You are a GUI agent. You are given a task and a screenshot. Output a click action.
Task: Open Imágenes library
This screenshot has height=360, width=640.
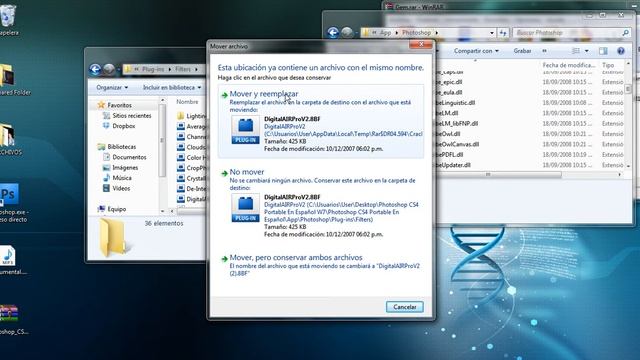coord(125,168)
